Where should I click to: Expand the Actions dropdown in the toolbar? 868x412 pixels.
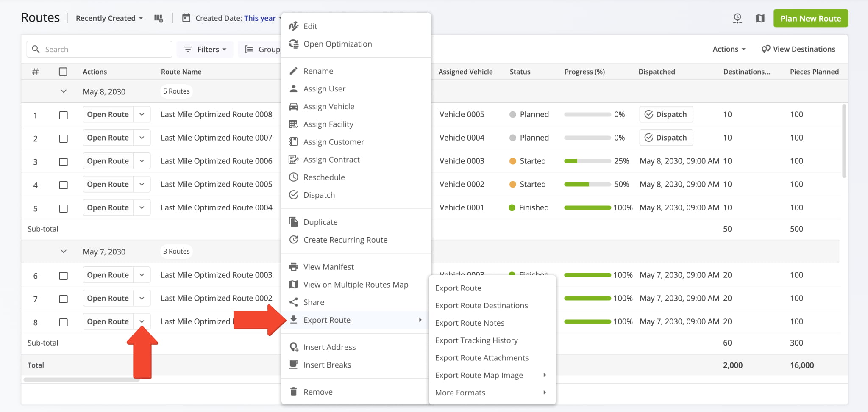click(x=729, y=49)
